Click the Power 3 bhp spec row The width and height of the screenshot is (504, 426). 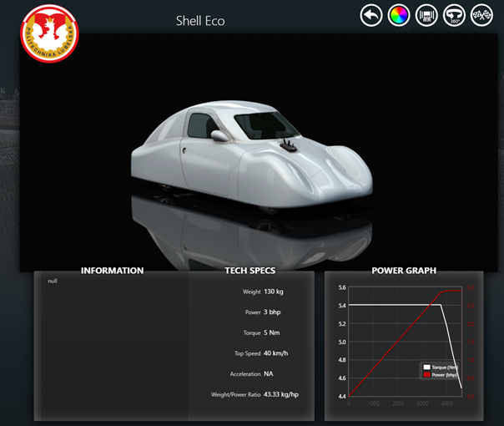[x=258, y=312]
